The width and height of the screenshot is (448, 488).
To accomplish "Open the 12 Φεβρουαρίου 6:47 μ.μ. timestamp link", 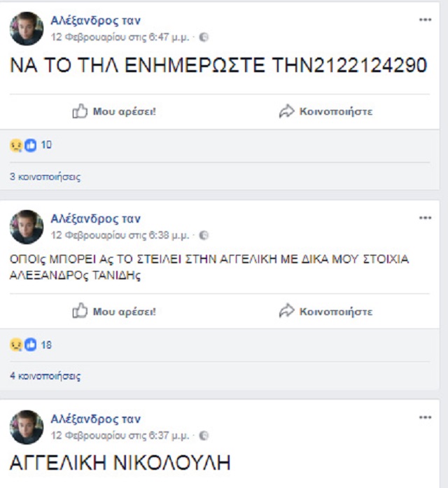I will click(x=120, y=37).
